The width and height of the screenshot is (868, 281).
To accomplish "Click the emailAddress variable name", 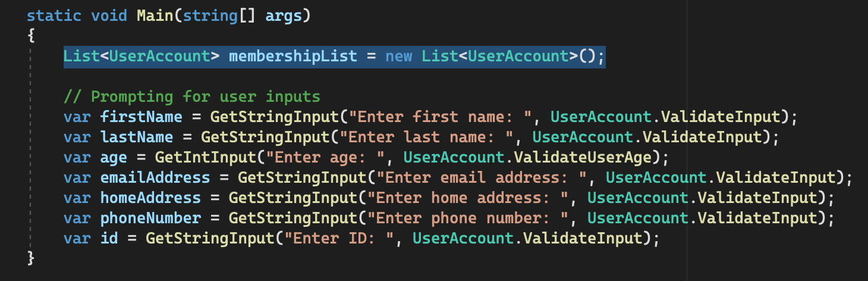I will 155,178.
